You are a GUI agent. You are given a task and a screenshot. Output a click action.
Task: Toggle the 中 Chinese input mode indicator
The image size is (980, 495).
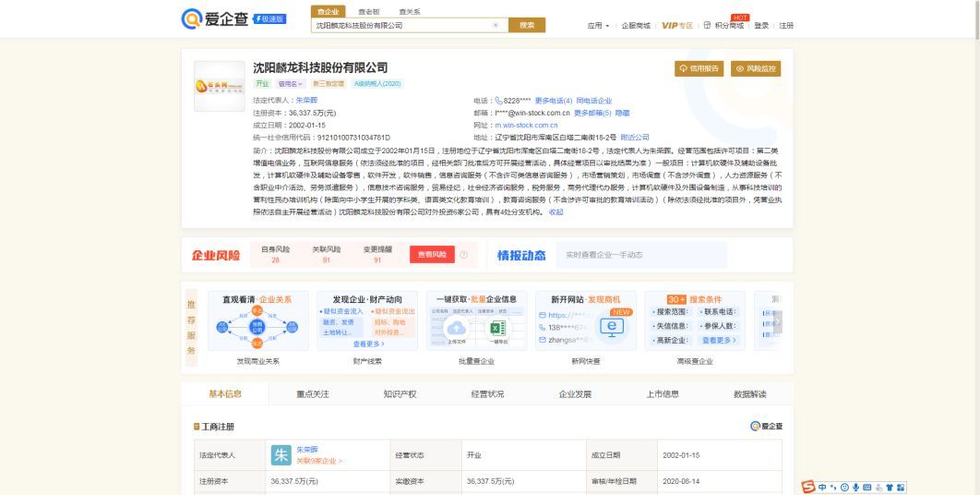822,487
